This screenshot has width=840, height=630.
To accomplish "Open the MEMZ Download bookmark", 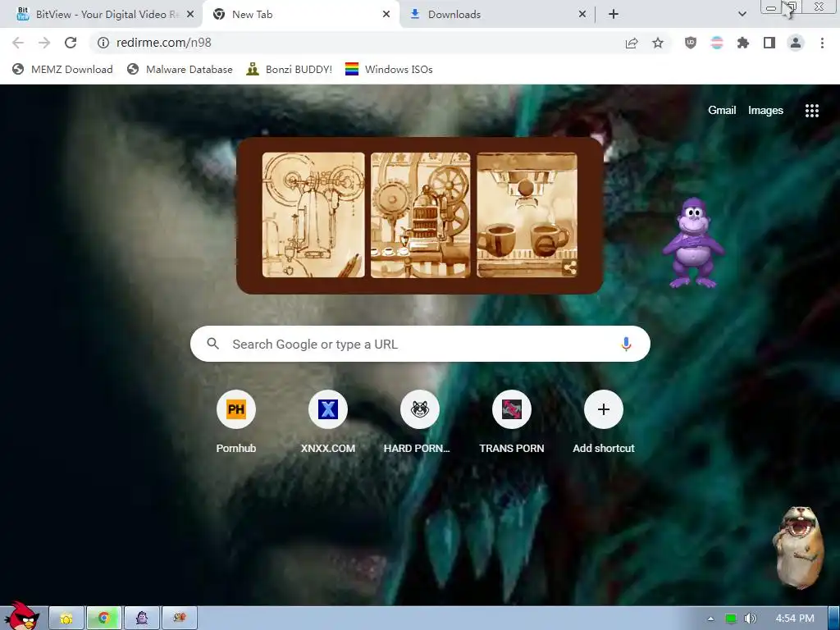I will [x=62, y=69].
